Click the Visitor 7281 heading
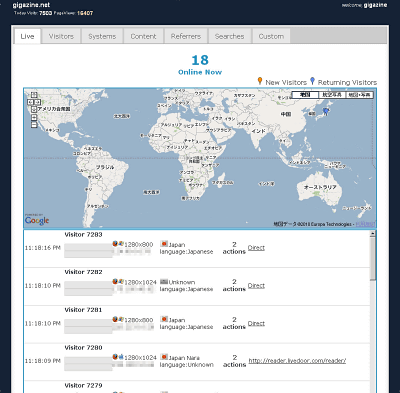 (x=83, y=310)
